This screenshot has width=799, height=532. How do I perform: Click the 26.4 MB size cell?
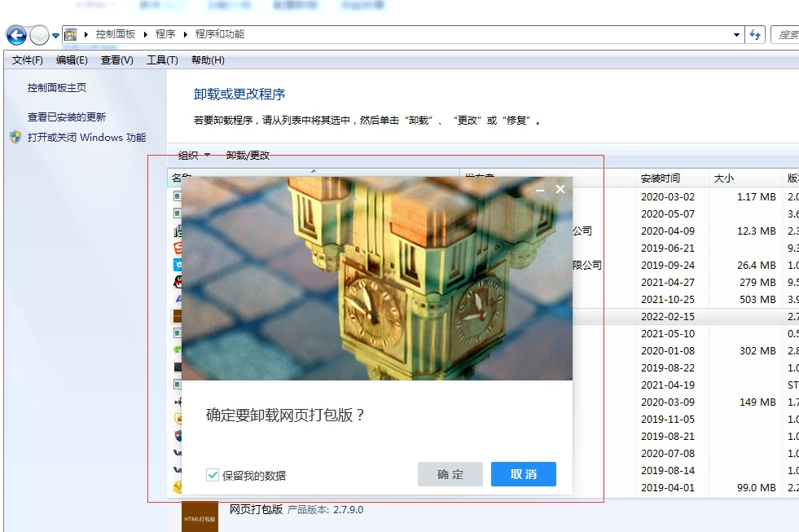pos(756,265)
